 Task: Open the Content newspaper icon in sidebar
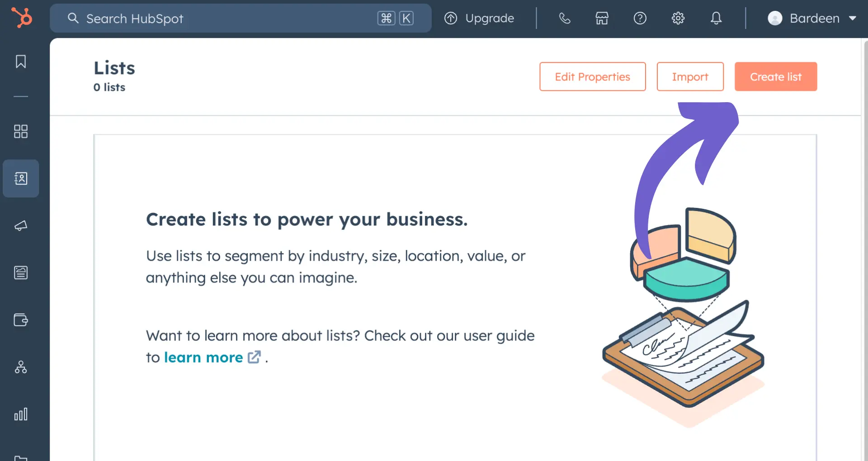pos(21,273)
